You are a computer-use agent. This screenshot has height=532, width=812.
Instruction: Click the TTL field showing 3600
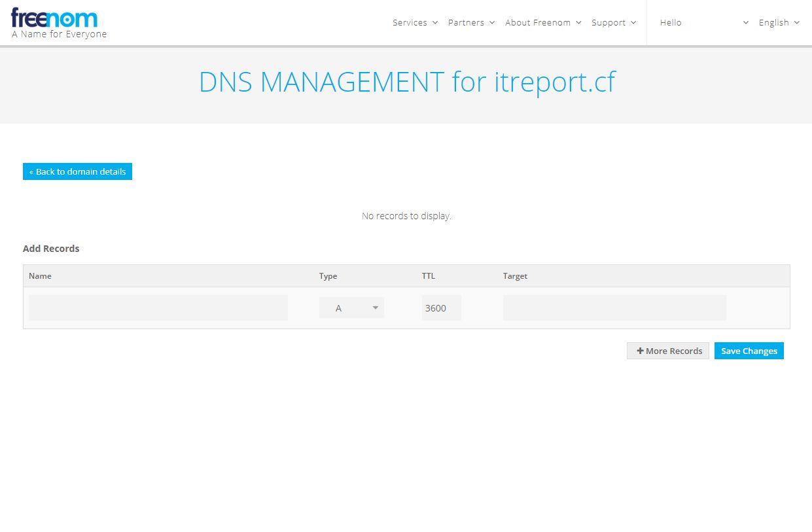(442, 308)
